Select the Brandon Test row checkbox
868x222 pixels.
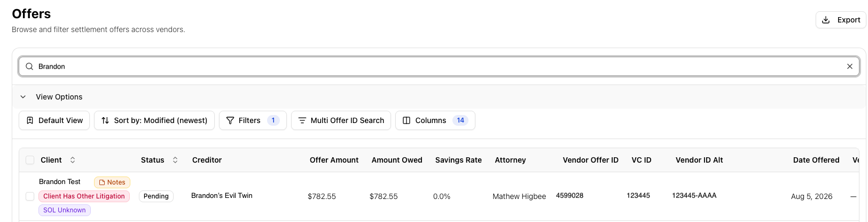point(30,196)
